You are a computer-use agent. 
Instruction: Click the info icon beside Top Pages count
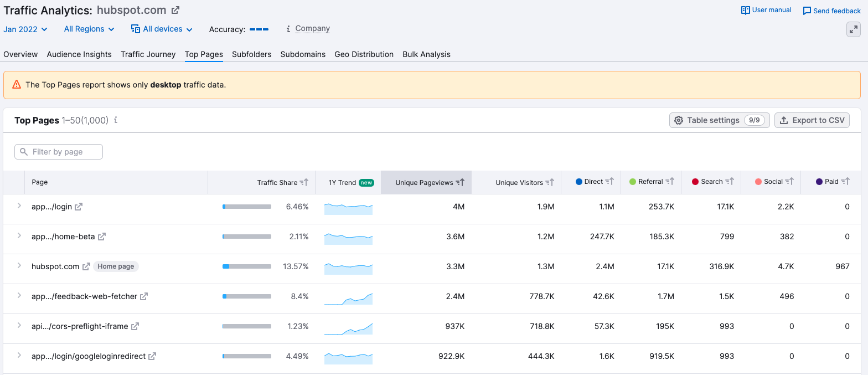pos(116,120)
